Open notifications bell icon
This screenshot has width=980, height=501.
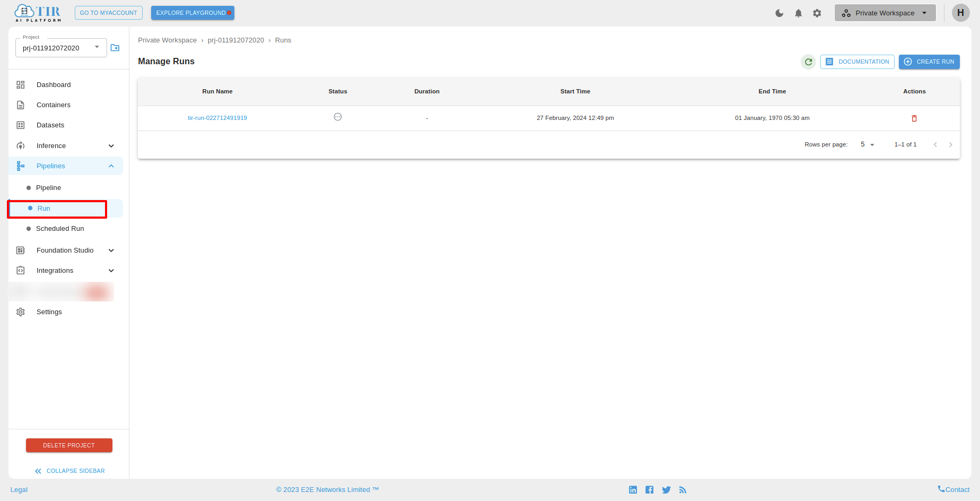[798, 13]
